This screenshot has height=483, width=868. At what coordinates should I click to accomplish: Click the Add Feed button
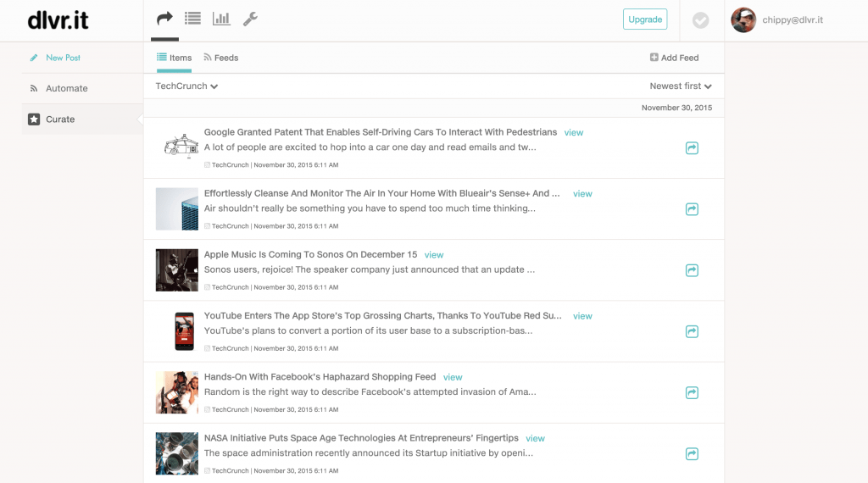[x=674, y=58]
